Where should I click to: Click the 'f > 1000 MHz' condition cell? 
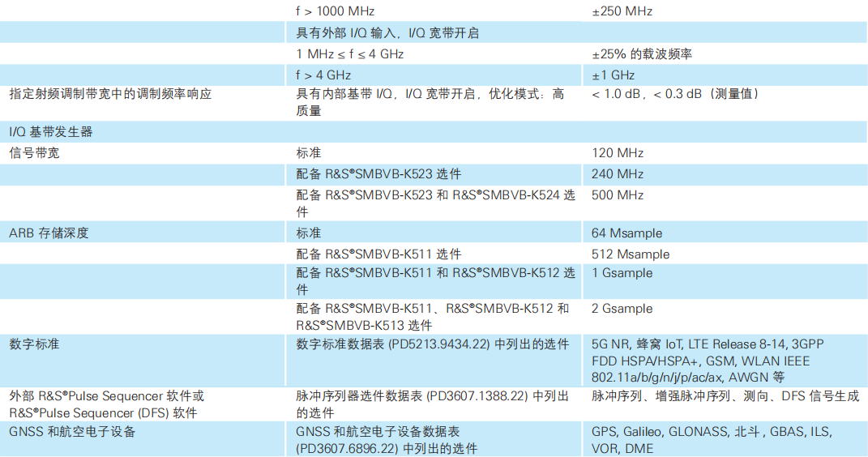tap(336, 11)
